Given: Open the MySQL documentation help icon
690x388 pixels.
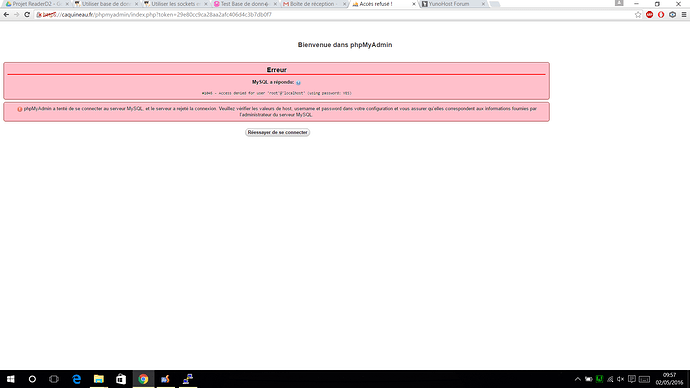Looking at the screenshot, I should click(298, 83).
